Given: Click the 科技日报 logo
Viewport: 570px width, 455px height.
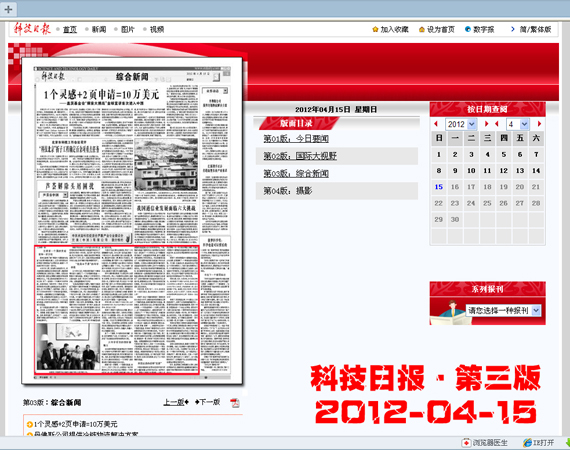Looking at the screenshot, I should coord(32,28).
